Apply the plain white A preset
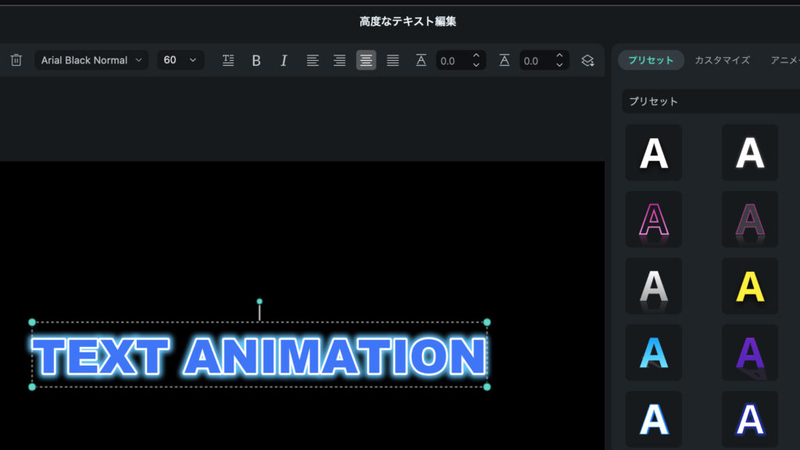Viewport: 800px width, 450px height. pyautogui.click(x=654, y=153)
